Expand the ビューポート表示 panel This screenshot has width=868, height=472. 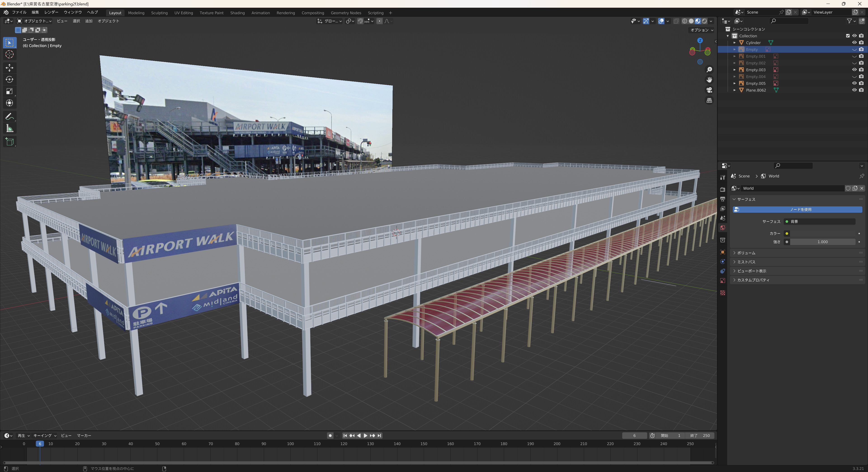[x=797, y=271]
